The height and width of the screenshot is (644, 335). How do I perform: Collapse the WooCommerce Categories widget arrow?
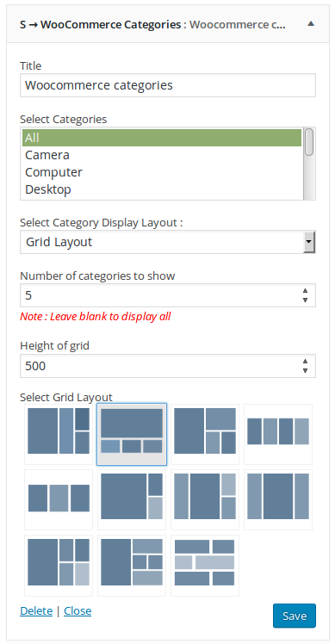[x=311, y=24]
